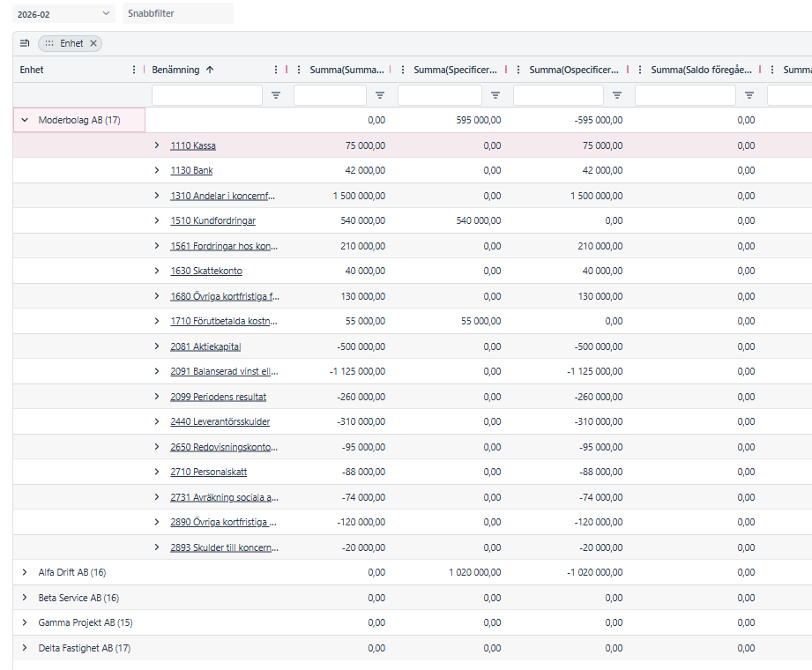Click the Snabbfilter input field

point(178,13)
